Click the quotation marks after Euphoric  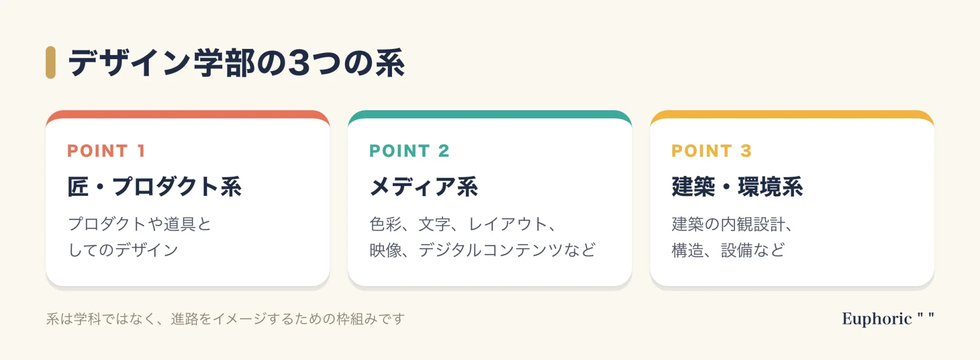pos(926,316)
